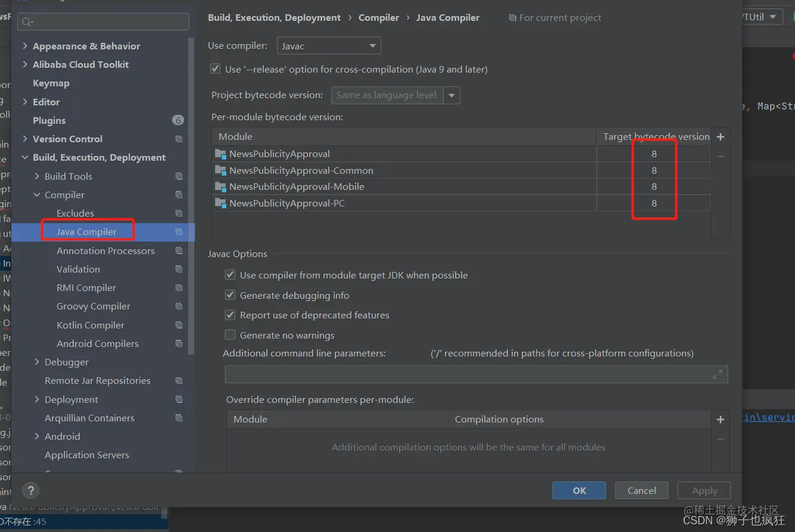Expand the Build Tools node
795x532 pixels.
(x=37, y=176)
